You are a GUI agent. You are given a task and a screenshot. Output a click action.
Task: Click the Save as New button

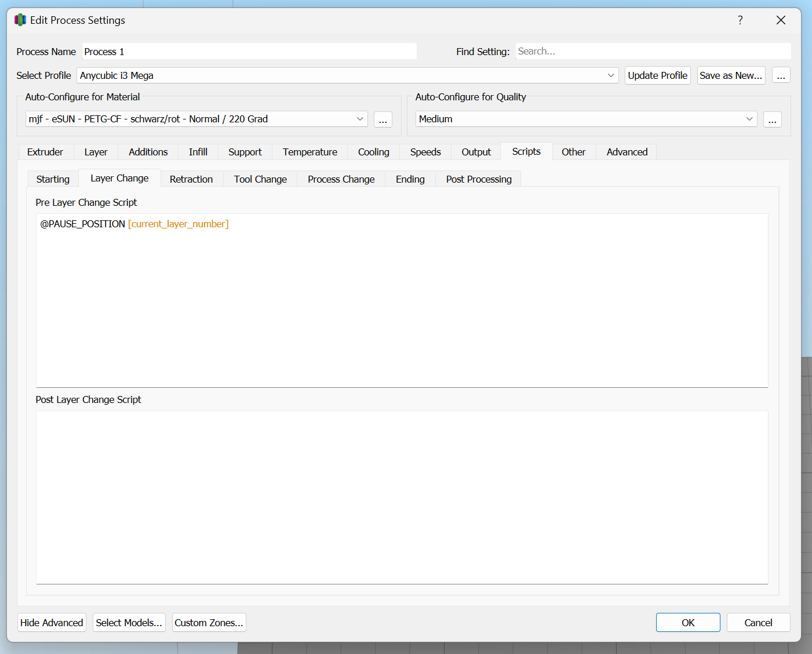click(x=731, y=75)
